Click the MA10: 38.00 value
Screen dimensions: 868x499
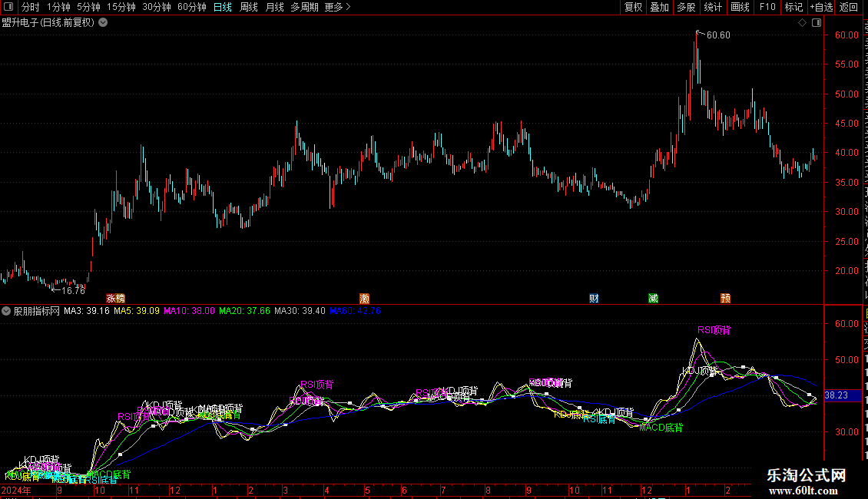point(189,311)
